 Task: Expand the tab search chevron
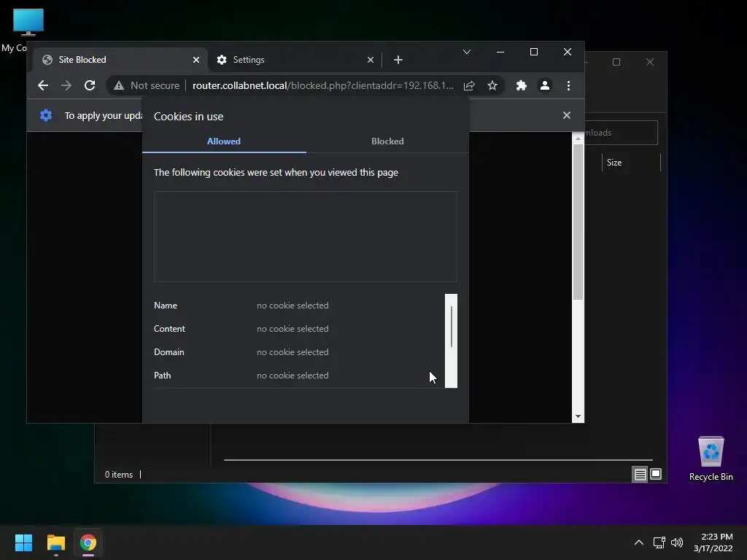(x=467, y=52)
